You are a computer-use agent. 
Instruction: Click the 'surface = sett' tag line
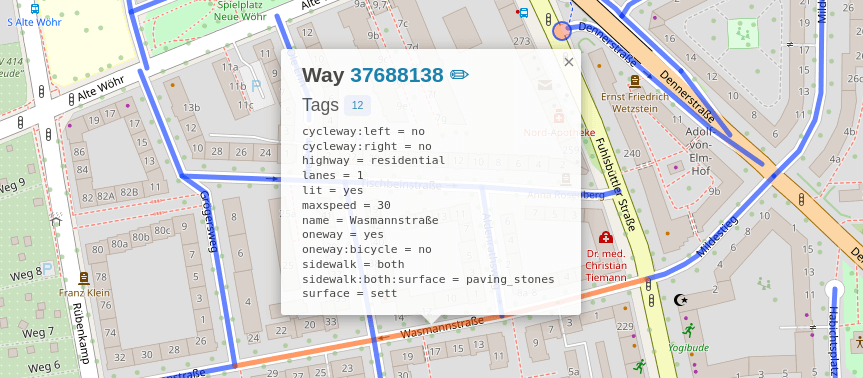click(349, 293)
